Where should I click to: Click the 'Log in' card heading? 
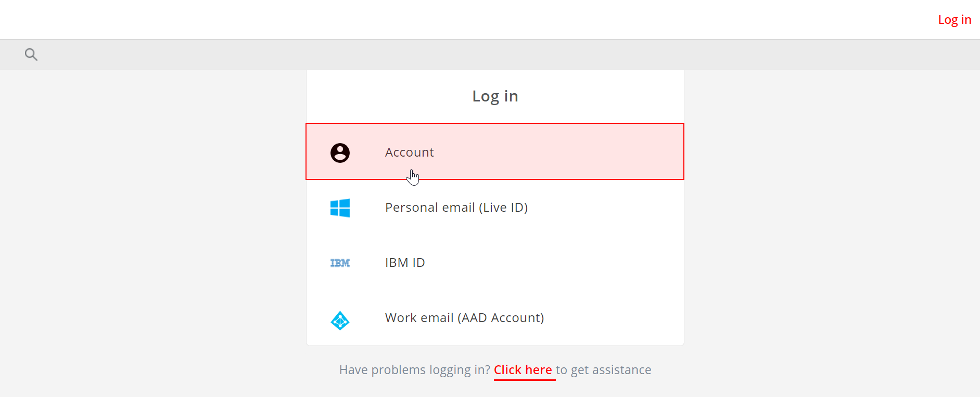coord(495,96)
